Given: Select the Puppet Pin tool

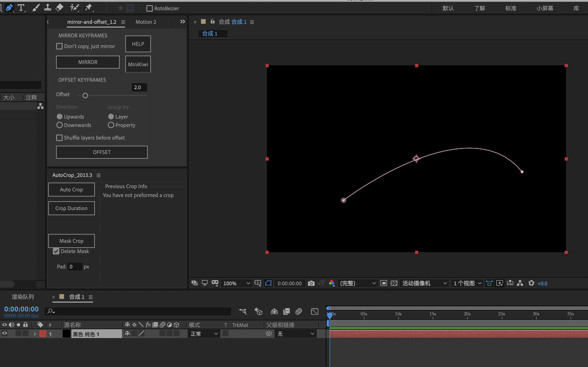Looking at the screenshot, I should pos(89,8).
